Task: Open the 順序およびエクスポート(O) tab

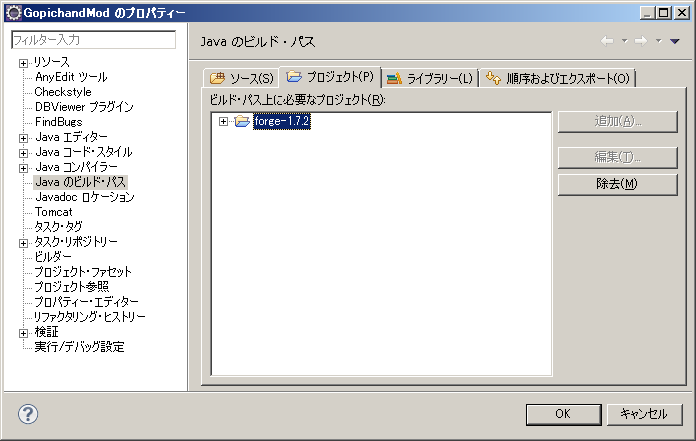Action: pos(558,79)
